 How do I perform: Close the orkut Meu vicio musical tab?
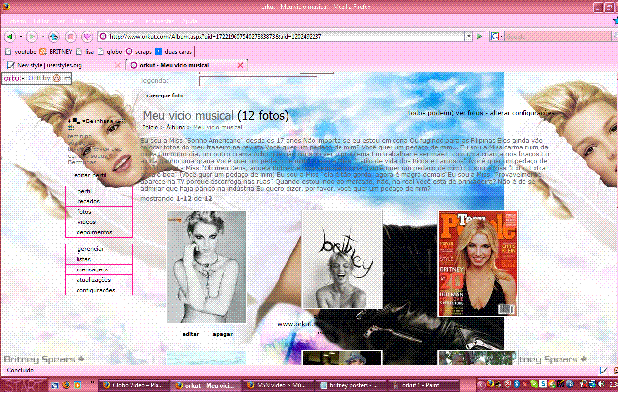point(240,65)
